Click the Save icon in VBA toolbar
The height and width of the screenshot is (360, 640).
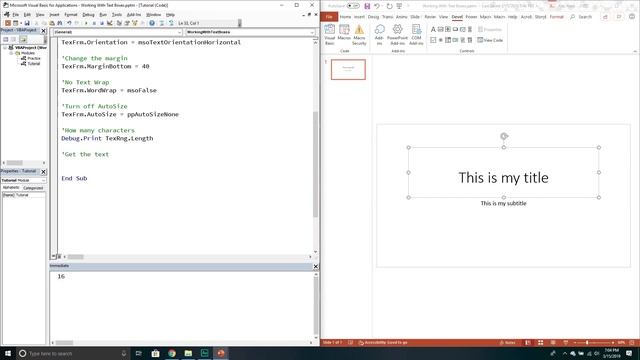coord(27,23)
